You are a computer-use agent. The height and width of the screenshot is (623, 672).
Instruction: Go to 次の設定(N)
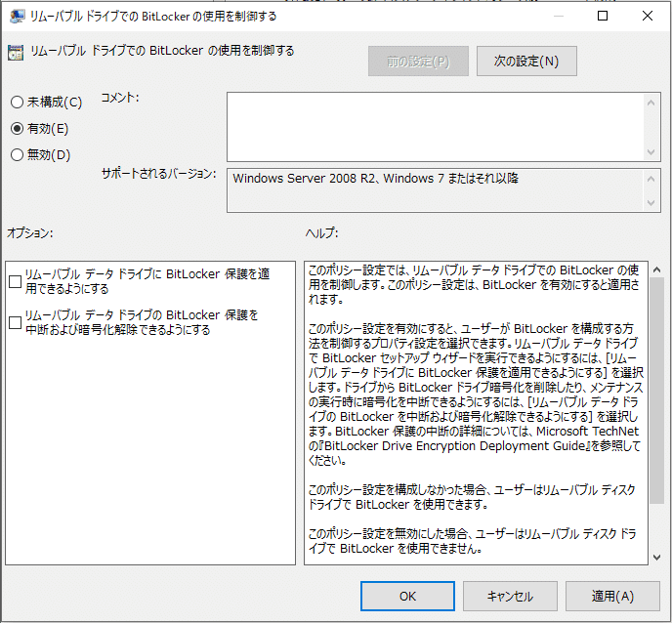tap(526, 62)
